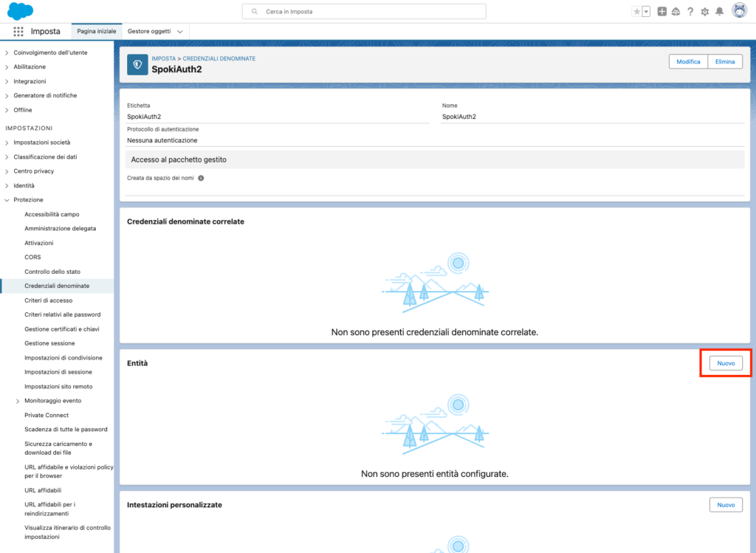Screen dimensions: 756x553
Task: Click Nuovo in the Entità section
Action: click(x=726, y=363)
